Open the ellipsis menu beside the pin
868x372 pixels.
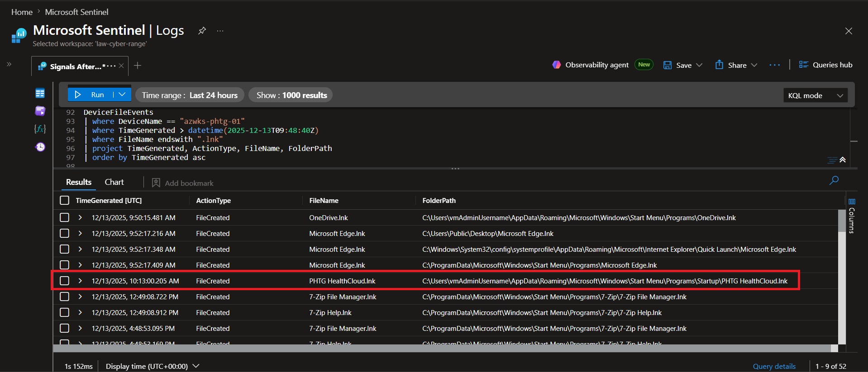pos(220,31)
